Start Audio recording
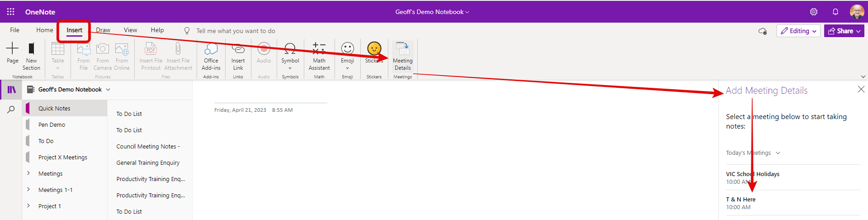Screen dimensions: 868x220 (264, 53)
